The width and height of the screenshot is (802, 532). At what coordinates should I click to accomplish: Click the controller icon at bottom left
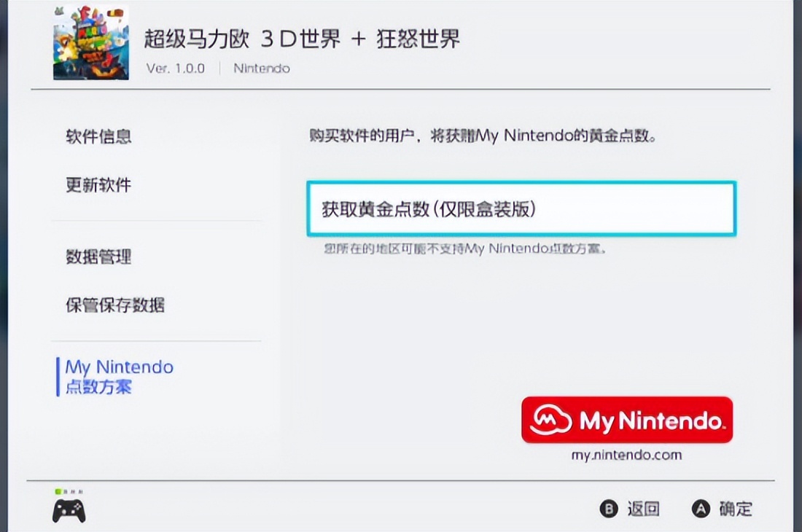pos(69,511)
